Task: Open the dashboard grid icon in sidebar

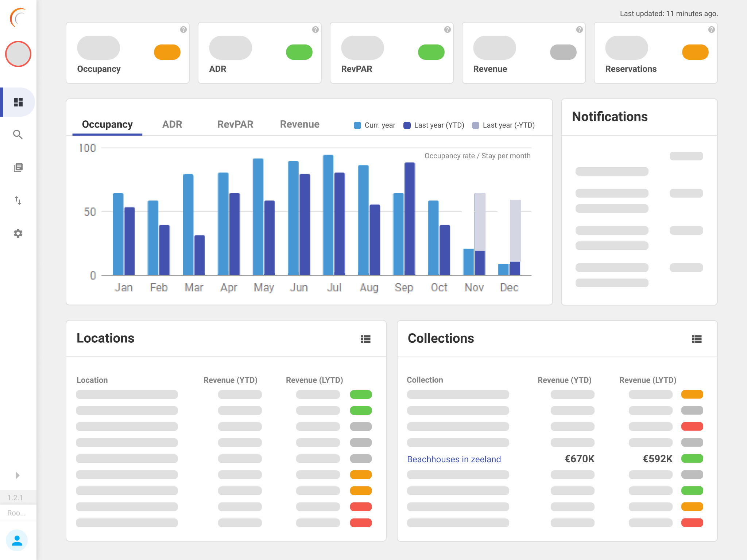Action: (x=18, y=102)
